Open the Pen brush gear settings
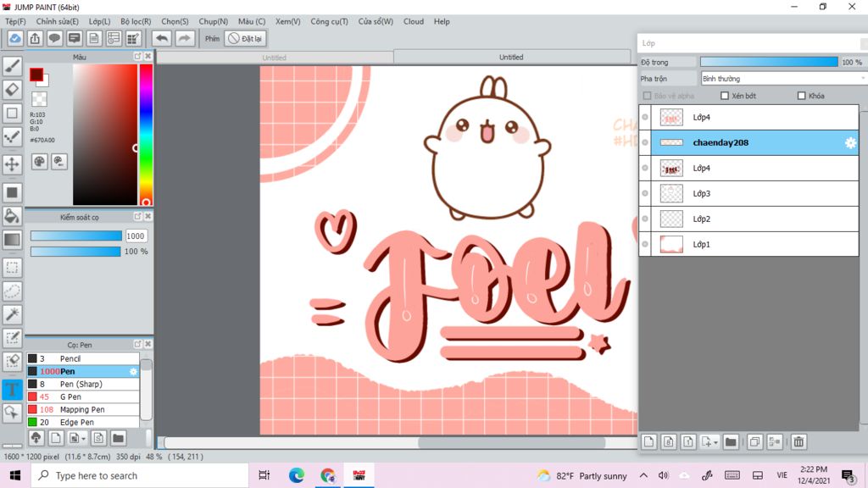This screenshot has height=488, width=868. (133, 371)
